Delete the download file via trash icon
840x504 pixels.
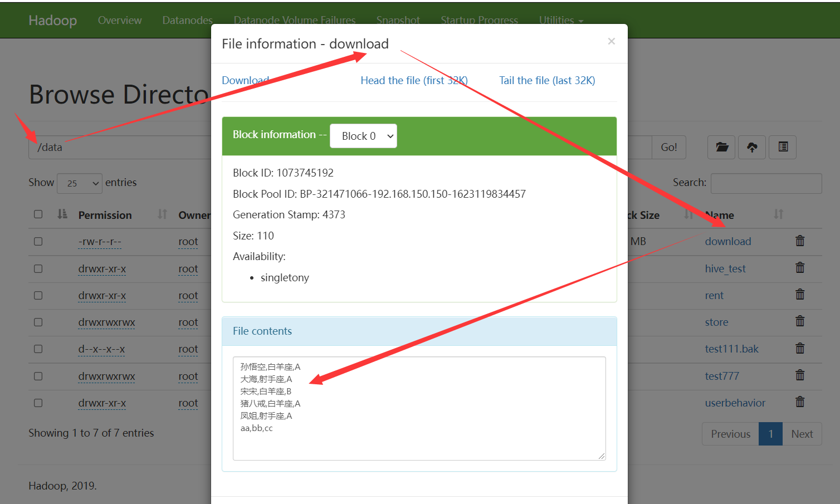[800, 241]
